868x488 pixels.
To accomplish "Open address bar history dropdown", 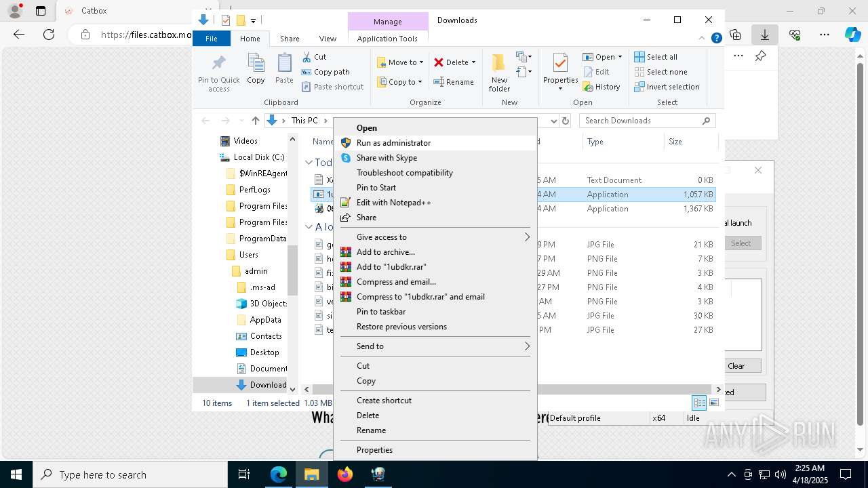I will coord(554,121).
